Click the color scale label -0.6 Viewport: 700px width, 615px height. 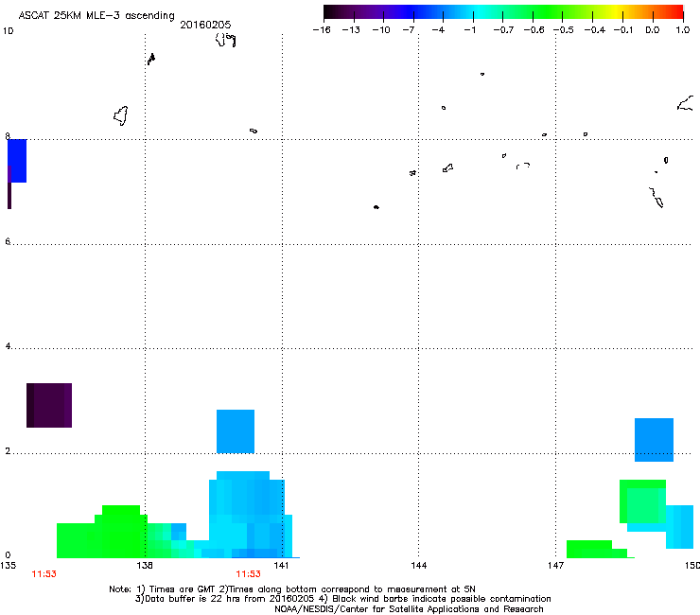tap(534, 30)
